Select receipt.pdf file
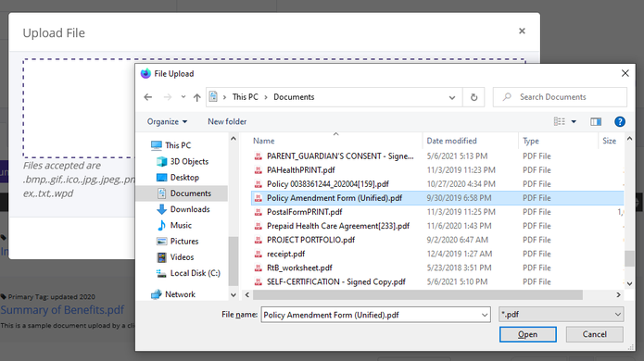The image size is (644, 361). 285,254
